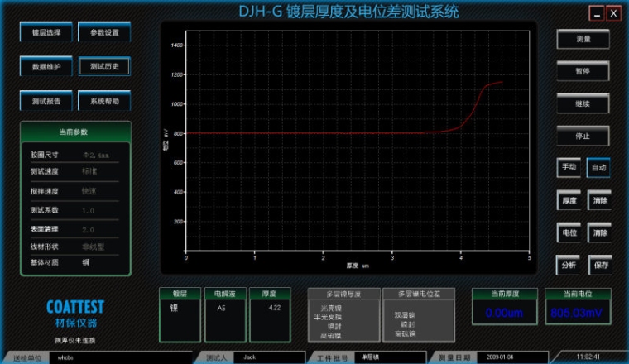Click 半光亮镍 in the 多层镍厚度 panel
Image resolution: width=629 pixels, height=364 pixels.
pos(328,317)
